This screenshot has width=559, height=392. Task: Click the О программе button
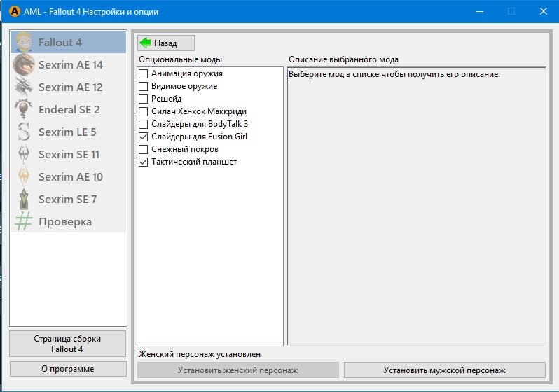(68, 369)
